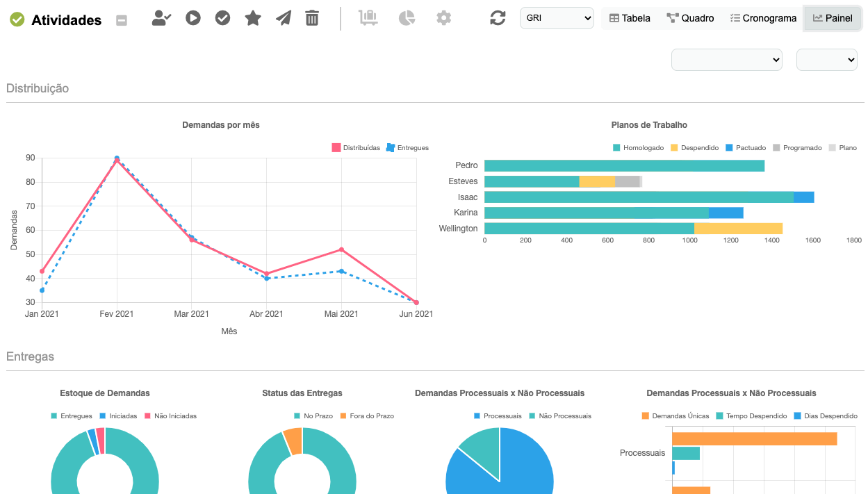
Task: Toggle Tempo Despendido legend item
Action: 751,416
